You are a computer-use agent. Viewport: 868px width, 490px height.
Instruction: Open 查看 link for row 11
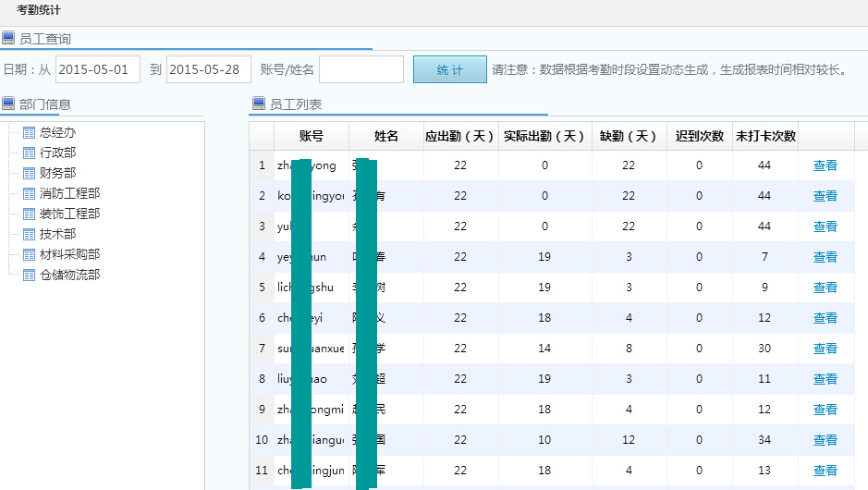(x=825, y=471)
